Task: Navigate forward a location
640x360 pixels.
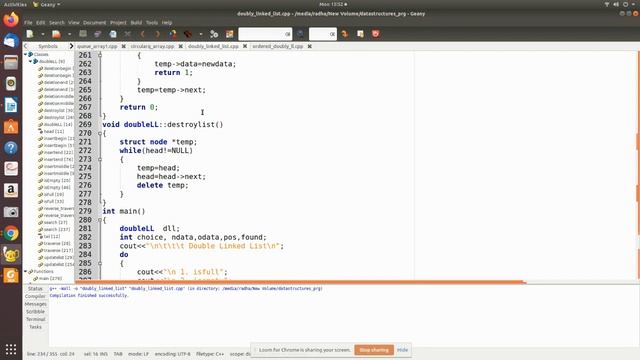Action: (x=157, y=34)
